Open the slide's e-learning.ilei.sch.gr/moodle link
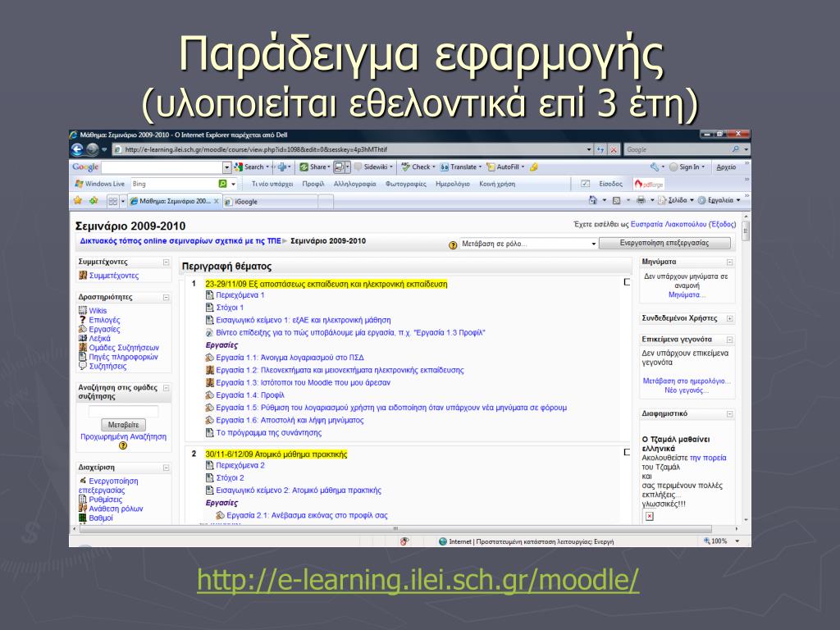This screenshot has height=630, width=840. coord(418,580)
